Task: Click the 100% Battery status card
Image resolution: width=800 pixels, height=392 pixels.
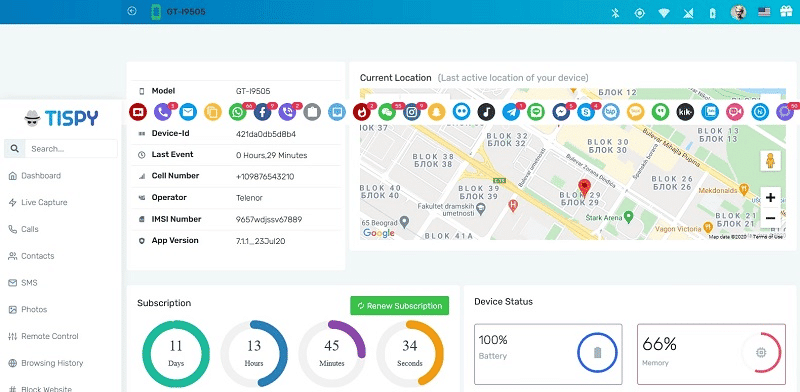Action: pyautogui.click(x=548, y=354)
